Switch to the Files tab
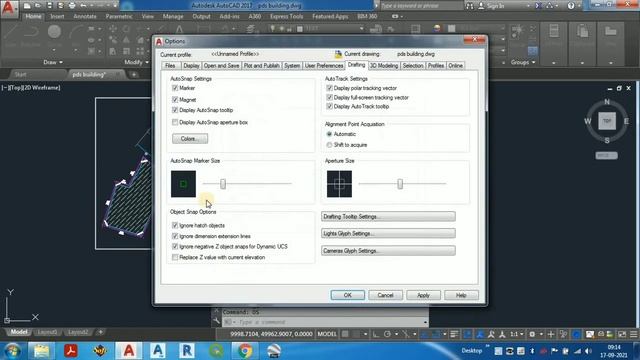The height and width of the screenshot is (360, 640). coord(170,66)
